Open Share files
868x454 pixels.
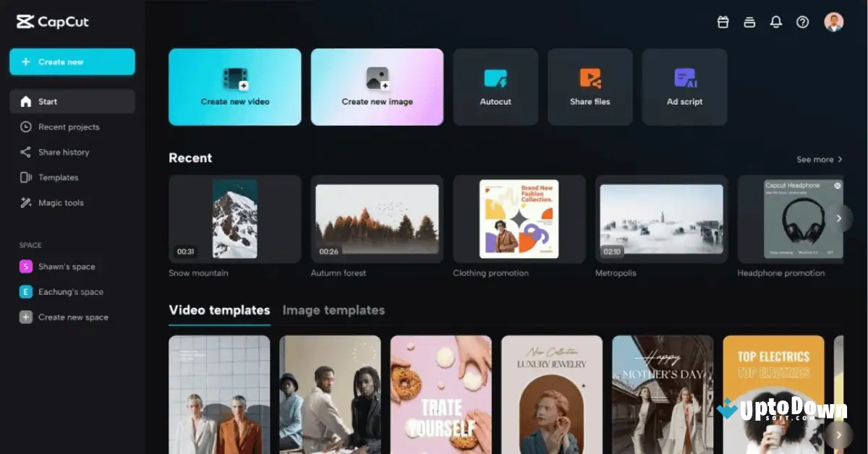pyautogui.click(x=590, y=86)
